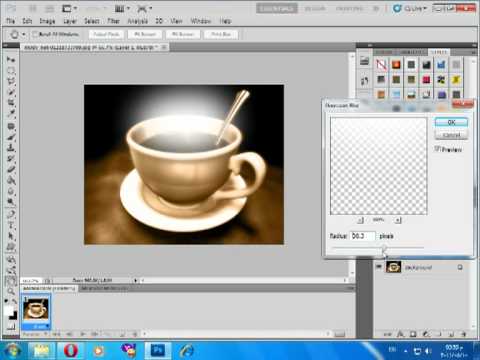Select the Type tool
Viewport: 480px width, 360px height.
tap(11, 224)
